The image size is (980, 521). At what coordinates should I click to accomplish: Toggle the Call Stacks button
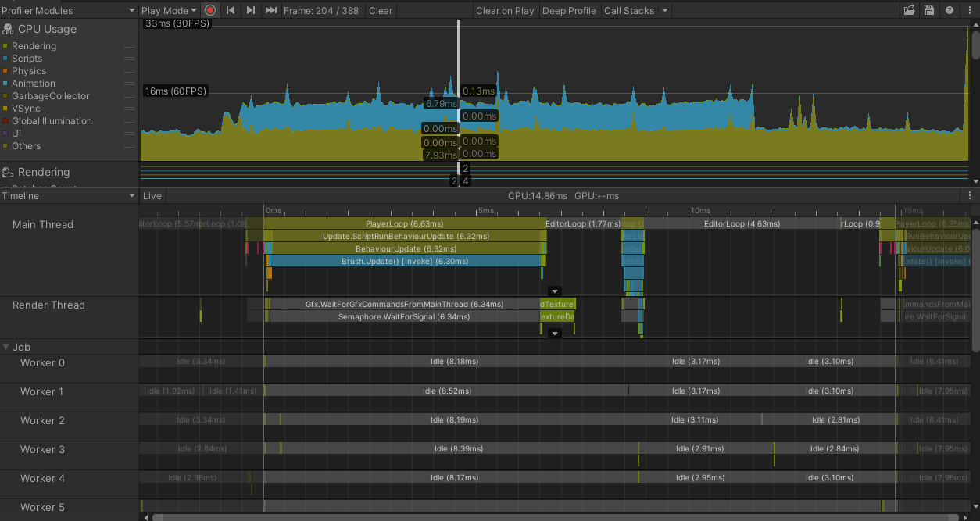(x=629, y=10)
